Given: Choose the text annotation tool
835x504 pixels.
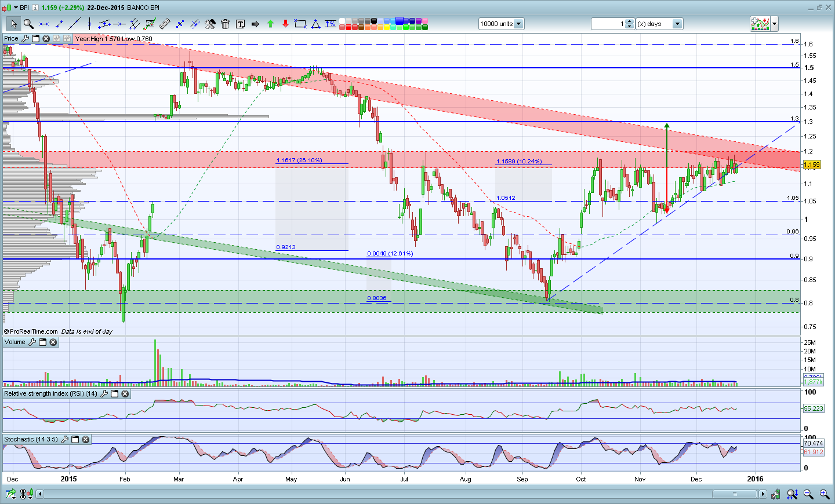Looking at the screenshot, I should pyautogui.click(x=240, y=24).
